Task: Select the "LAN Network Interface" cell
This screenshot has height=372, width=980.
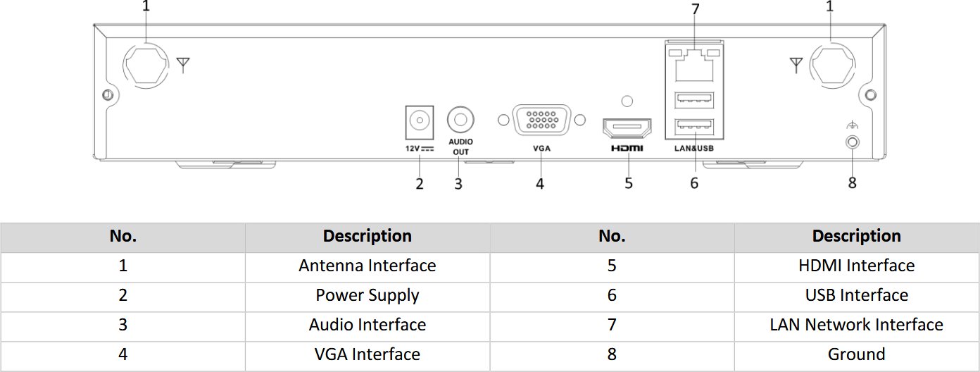Action: 856,325
